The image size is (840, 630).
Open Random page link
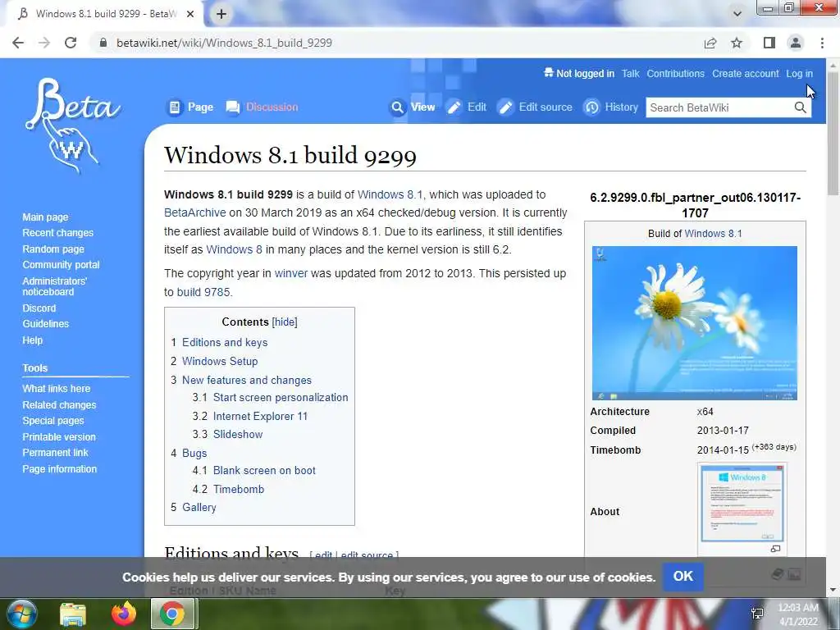pyautogui.click(x=53, y=249)
